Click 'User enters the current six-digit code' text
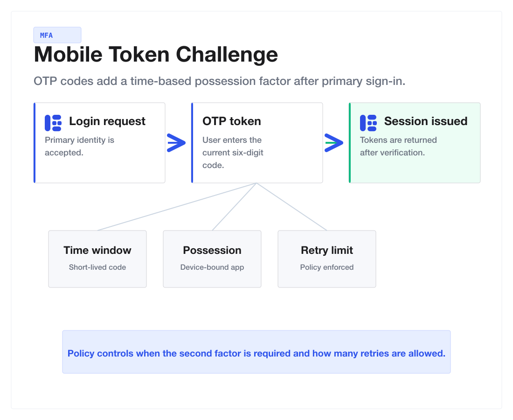513x420 pixels. 233,153
